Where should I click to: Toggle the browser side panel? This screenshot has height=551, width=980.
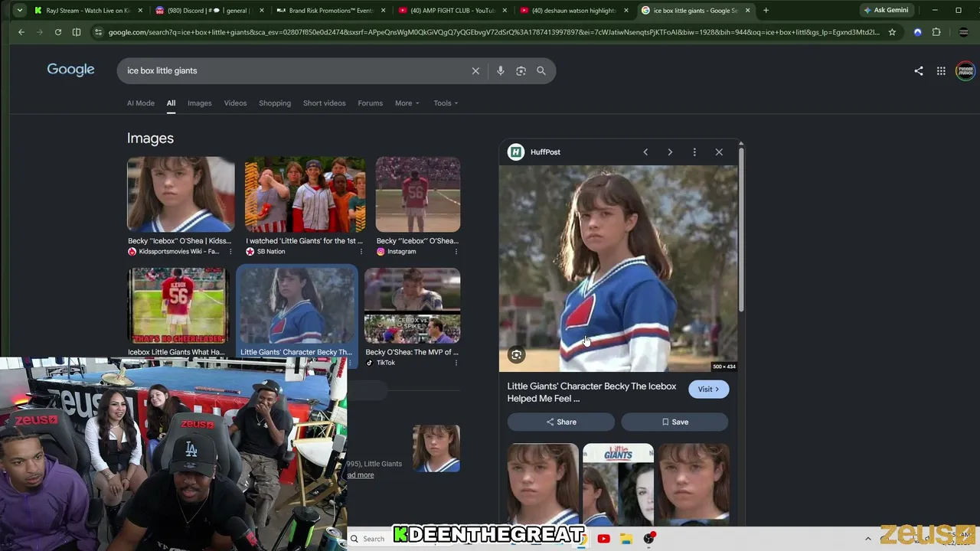[77, 32]
